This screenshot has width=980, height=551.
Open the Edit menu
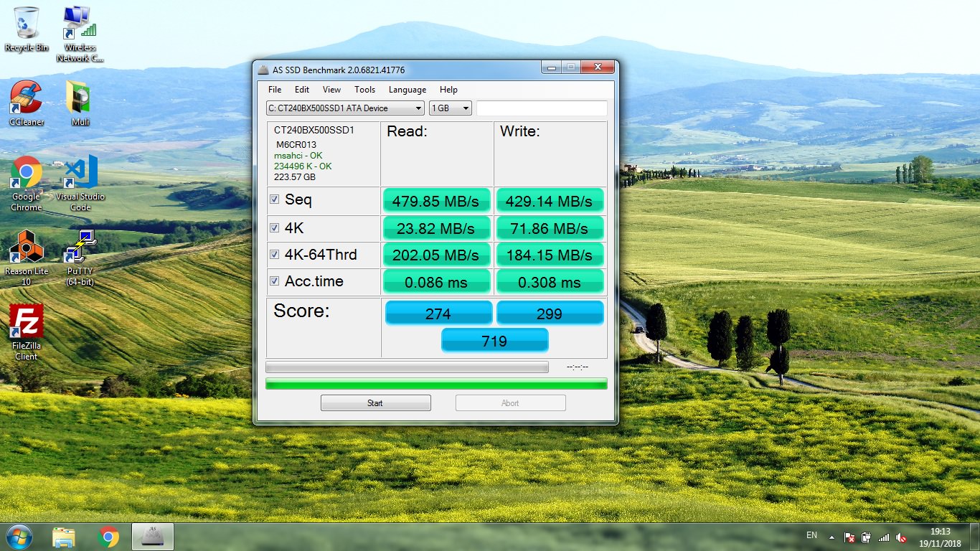click(x=302, y=90)
